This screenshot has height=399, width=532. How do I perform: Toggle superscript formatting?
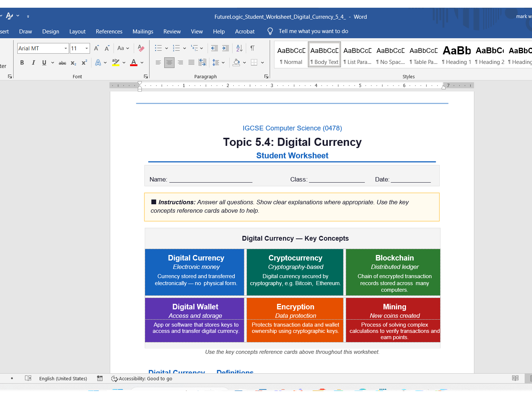pos(84,63)
